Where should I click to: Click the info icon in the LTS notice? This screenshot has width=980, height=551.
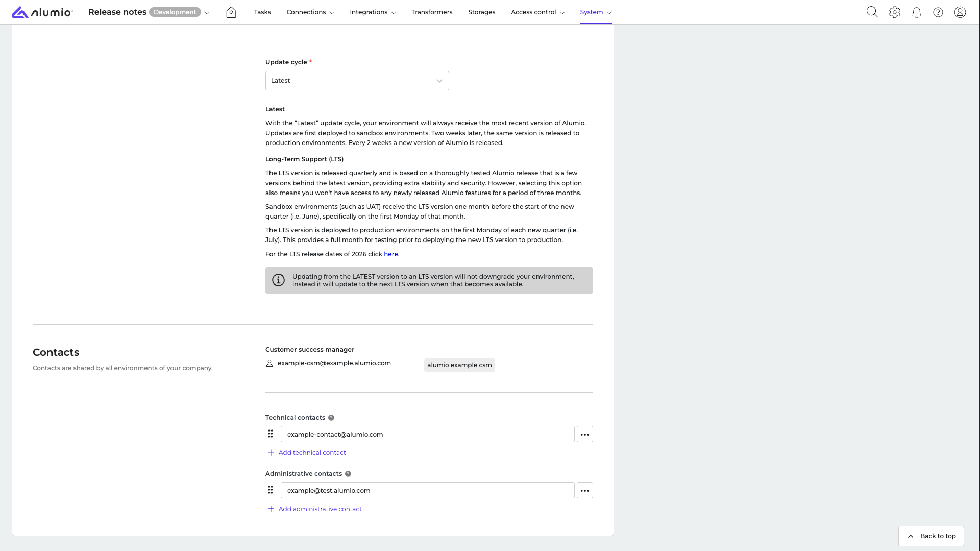point(278,280)
